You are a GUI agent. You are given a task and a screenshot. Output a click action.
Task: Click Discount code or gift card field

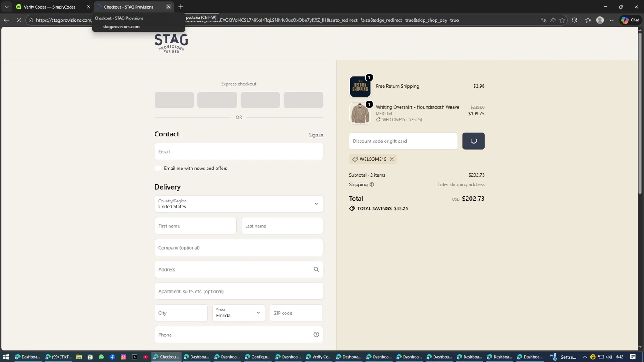tap(404, 141)
